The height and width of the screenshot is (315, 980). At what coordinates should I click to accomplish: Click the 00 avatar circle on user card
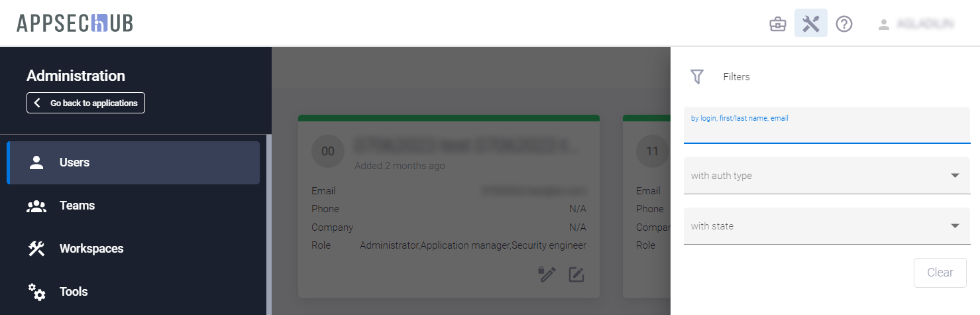327,151
